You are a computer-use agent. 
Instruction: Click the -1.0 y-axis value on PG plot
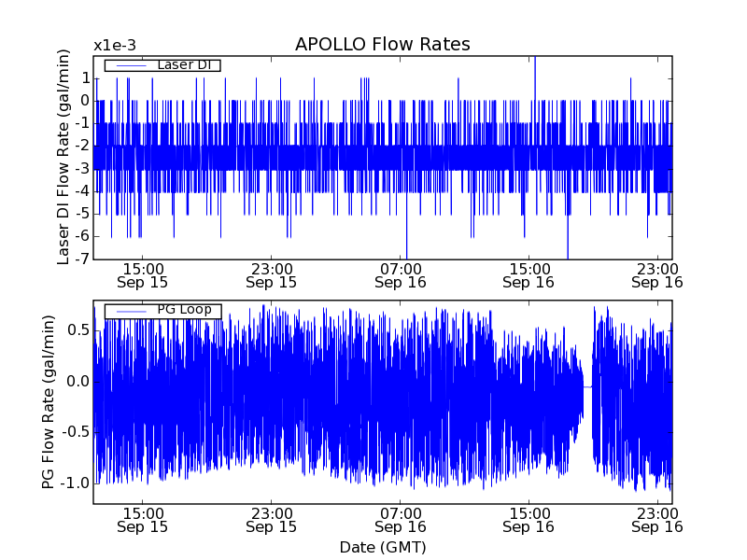coord(75,483)
